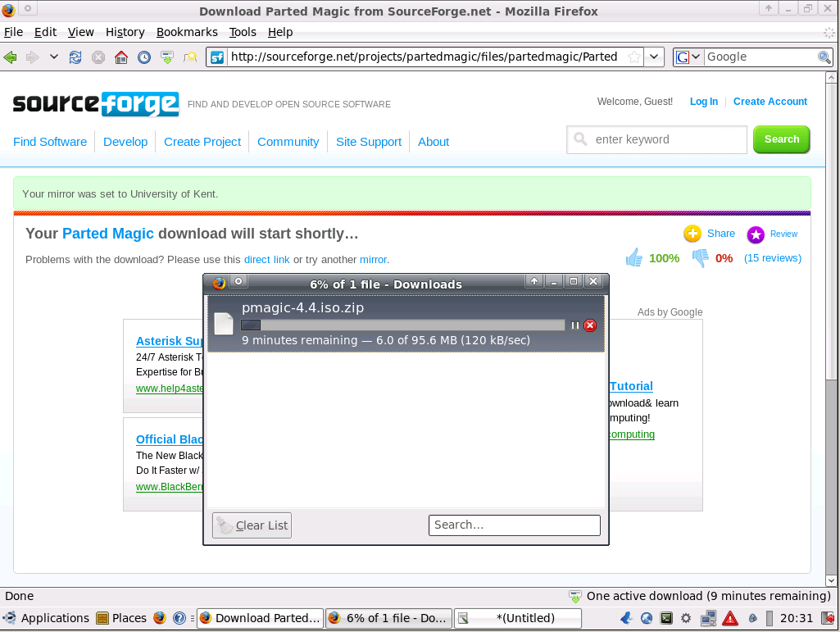840x632 pixels.
Task: Open the Applications menu in panel
Action: [47, 618]
